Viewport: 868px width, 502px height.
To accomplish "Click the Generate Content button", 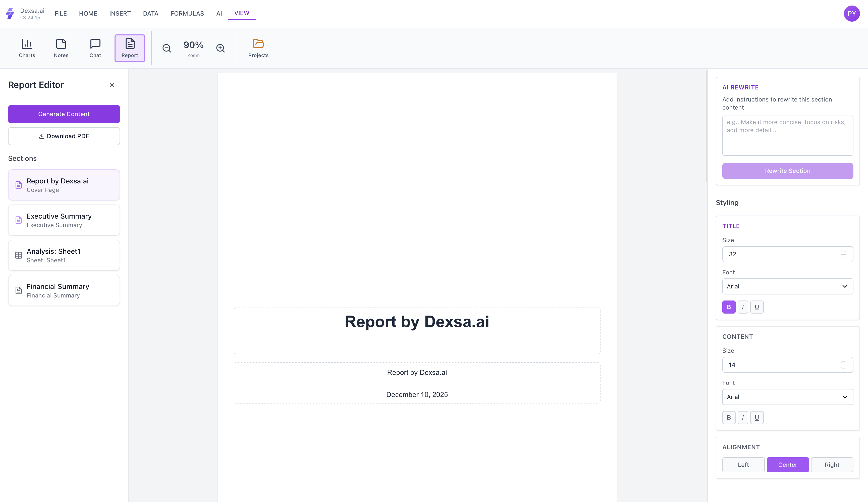I will click(64, 114).
